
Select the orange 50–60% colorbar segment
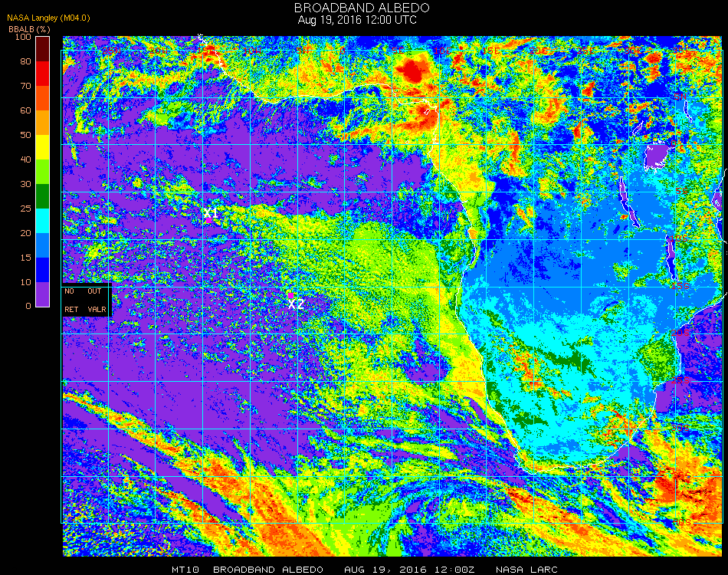point(43,123)
